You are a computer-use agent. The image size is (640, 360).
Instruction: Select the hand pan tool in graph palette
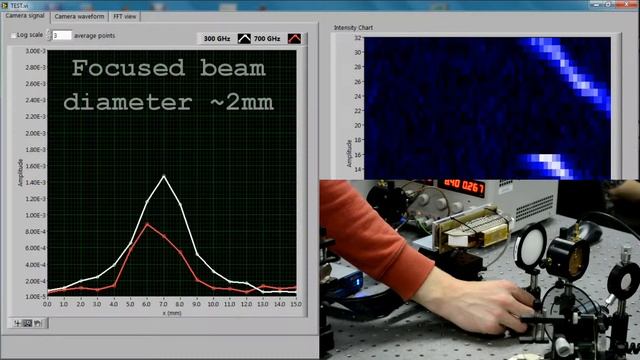point(38,323)
